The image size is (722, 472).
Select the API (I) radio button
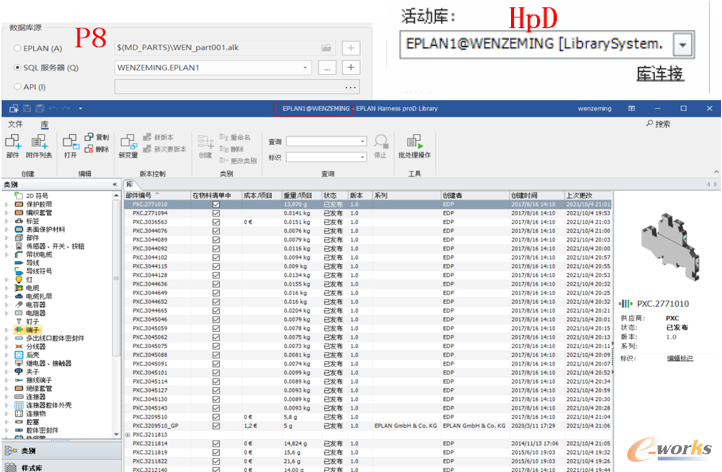point(17,87)
